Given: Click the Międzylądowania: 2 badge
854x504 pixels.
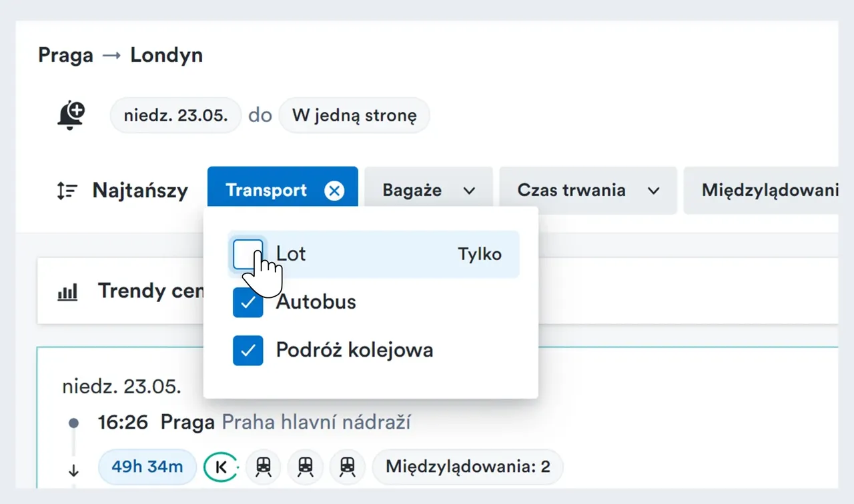Looking at the screenshot, I should 468,467.
